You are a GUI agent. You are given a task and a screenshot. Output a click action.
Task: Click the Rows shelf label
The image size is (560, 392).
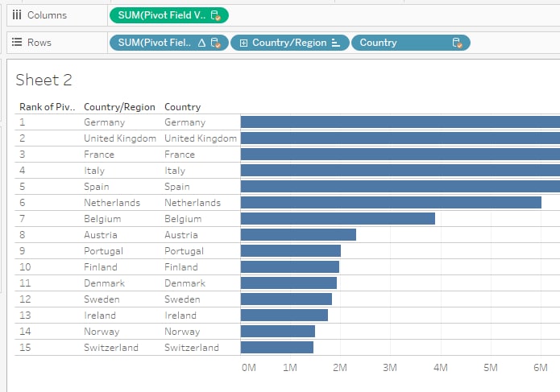point(39,43)
